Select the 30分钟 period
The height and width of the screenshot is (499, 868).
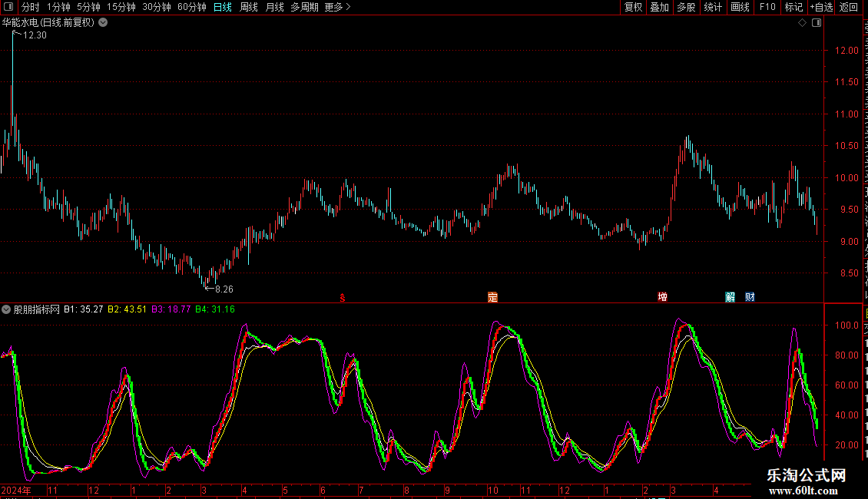[x=157, y=7]
